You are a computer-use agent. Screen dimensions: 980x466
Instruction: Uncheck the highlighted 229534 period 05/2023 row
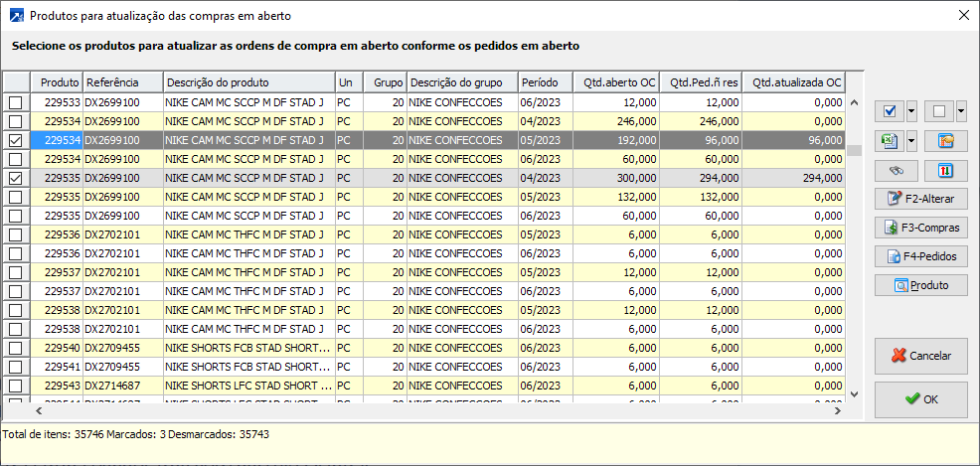coord(15,141)
